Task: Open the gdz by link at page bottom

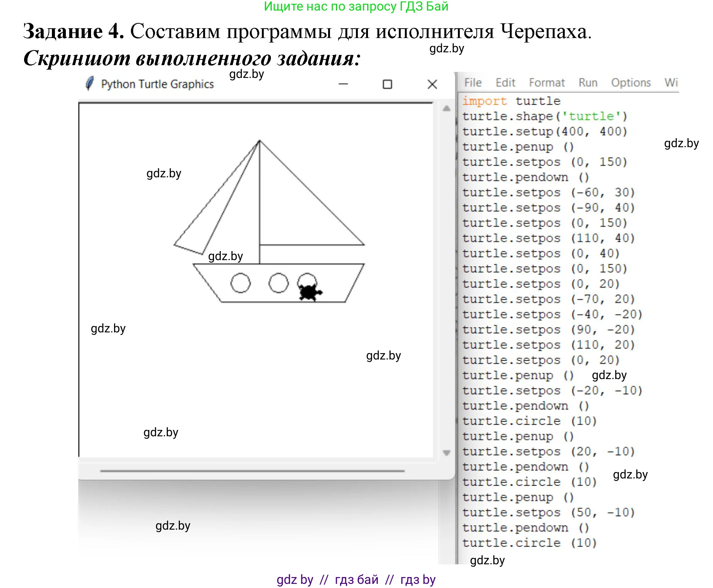Action: click(295, 579)
